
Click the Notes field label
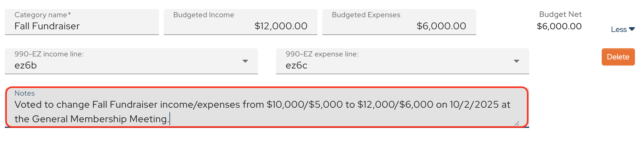[x=24, y=93]
